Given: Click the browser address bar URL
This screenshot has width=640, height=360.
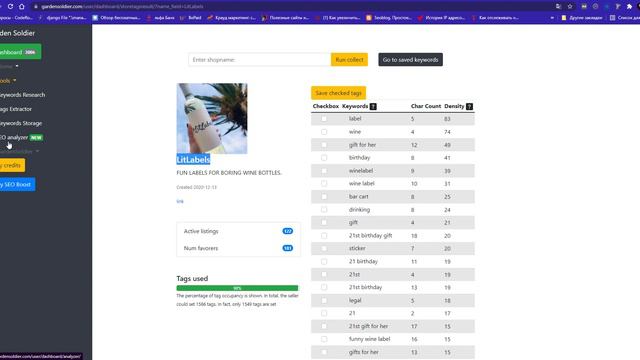Looking at the screenshot, I should point(122,7).
